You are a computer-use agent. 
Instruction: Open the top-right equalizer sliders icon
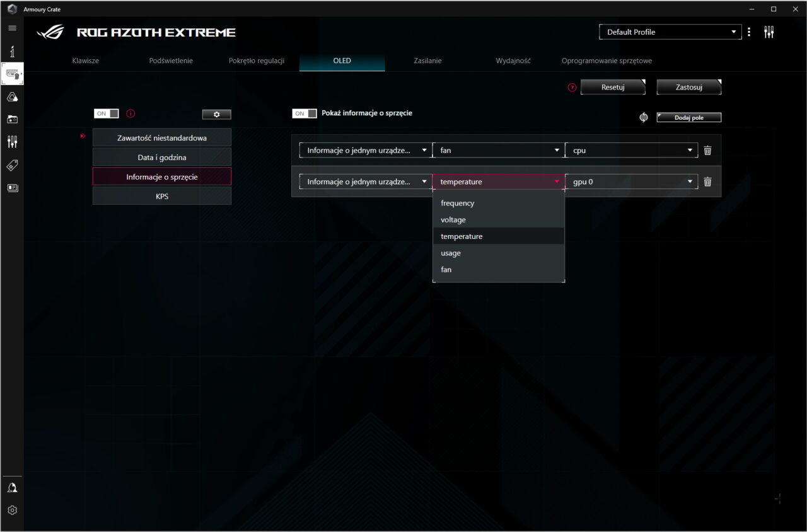click(769, 32)
